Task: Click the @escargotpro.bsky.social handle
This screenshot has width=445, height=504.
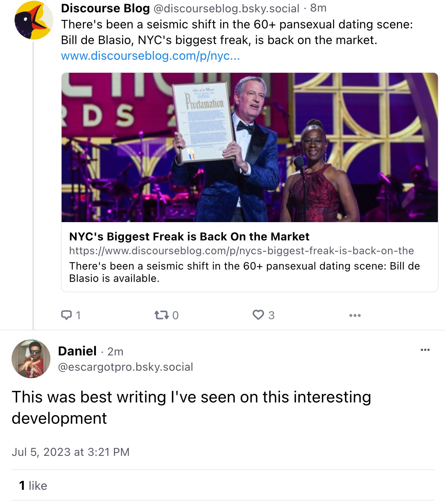Action: 125,367
